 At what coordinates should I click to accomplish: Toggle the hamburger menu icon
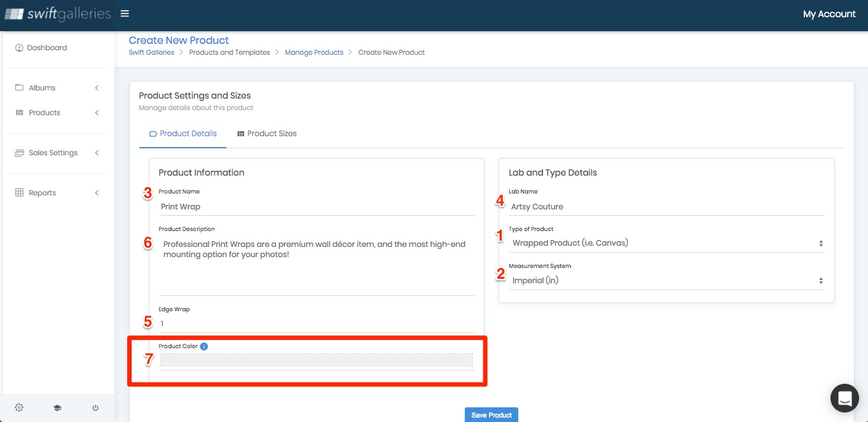tap(125, 14)
